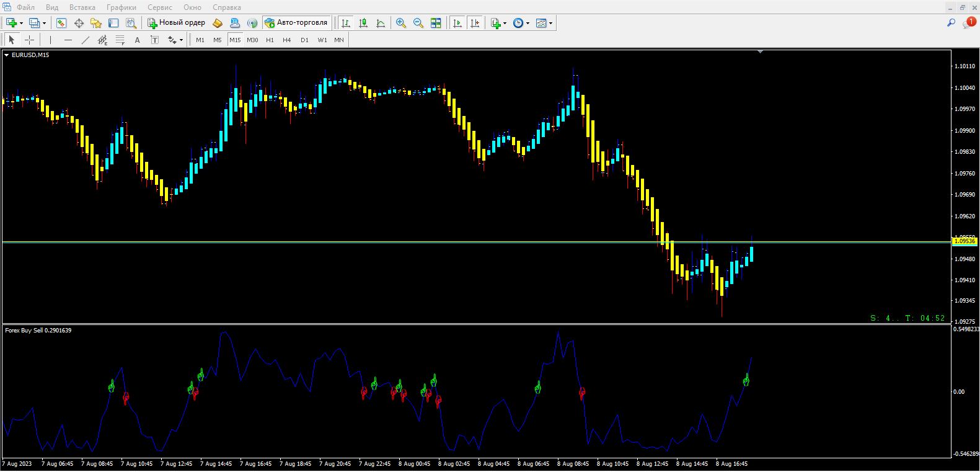Open the Strategy Tester magnifier icon
The height and width of the screenshot is (472, 980).
(131, 23)
